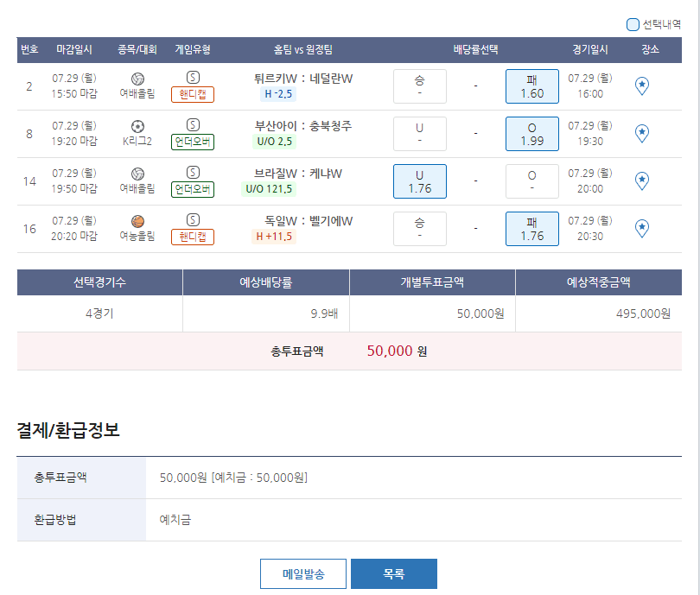Select O 1.99 odds for 부산아이 match

[x=532, y=134]
